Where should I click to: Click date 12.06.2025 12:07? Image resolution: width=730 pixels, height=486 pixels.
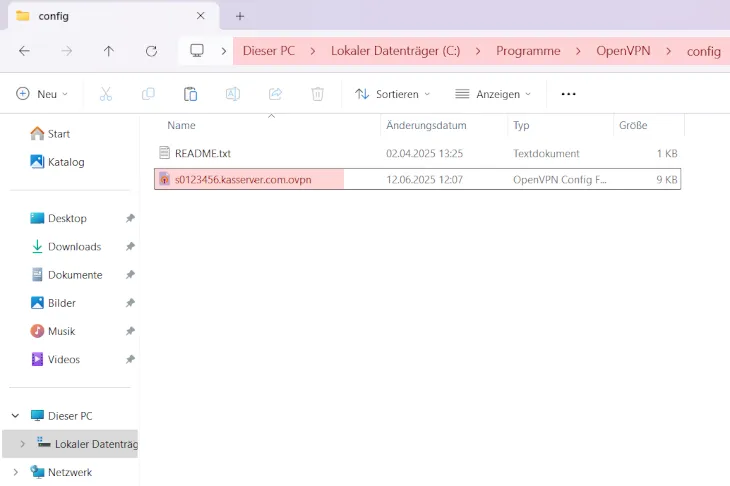coord(424,180)
